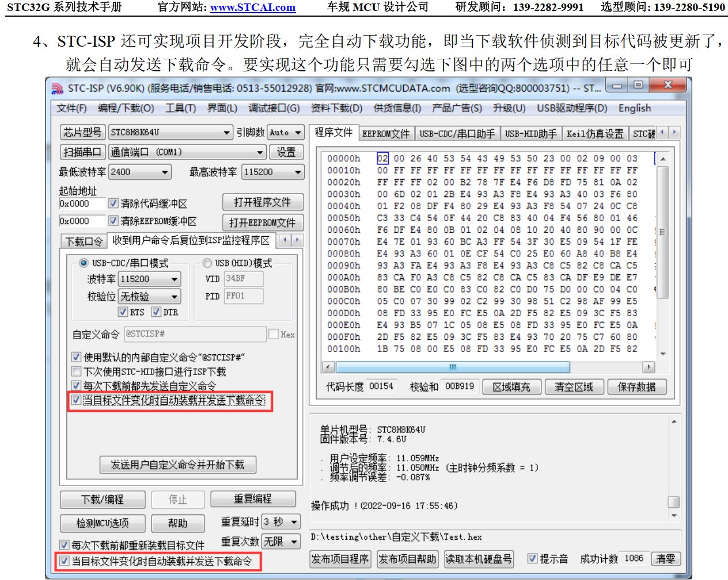Switch to 下载口令 tab
The height and width of the screenshot is (580, 728).
[x=84, y=241]
